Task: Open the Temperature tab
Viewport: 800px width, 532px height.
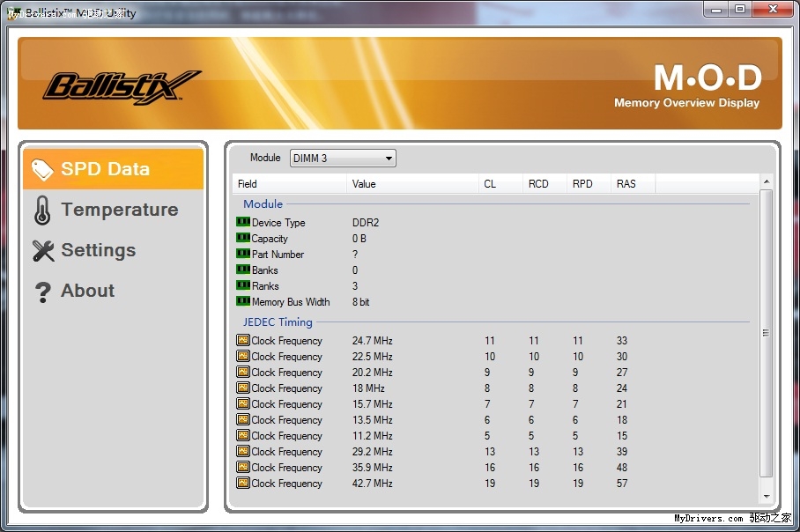Action: tap(119, 210)
